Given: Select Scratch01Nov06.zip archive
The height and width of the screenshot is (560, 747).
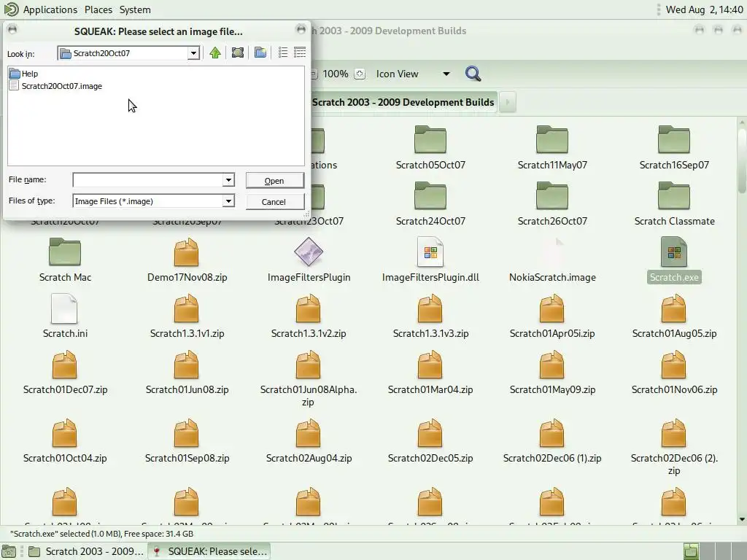Looking at the screenshot, I should click(x=673, y=373).
